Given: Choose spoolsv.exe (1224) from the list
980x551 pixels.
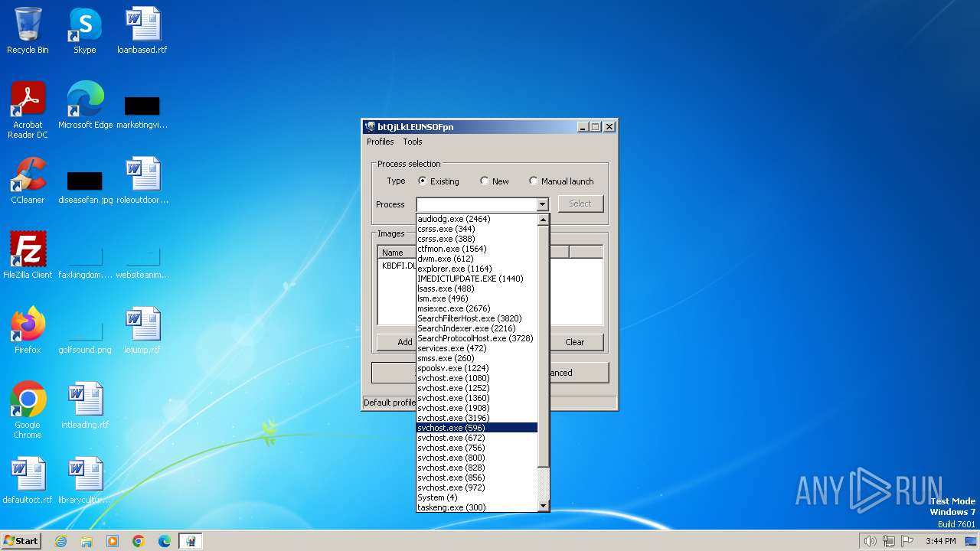Looking at the screenshot, I should tap(477, 368).
